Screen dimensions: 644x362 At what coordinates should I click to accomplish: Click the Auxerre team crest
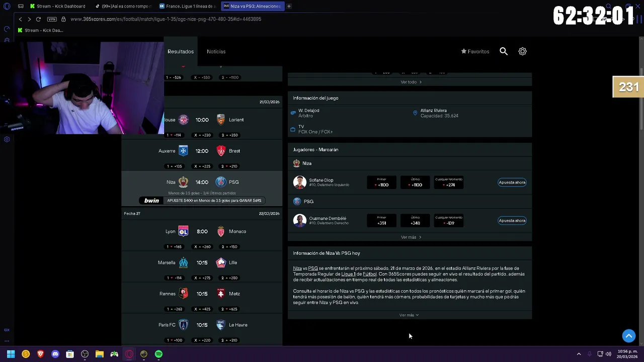click(x=183, y=151)
